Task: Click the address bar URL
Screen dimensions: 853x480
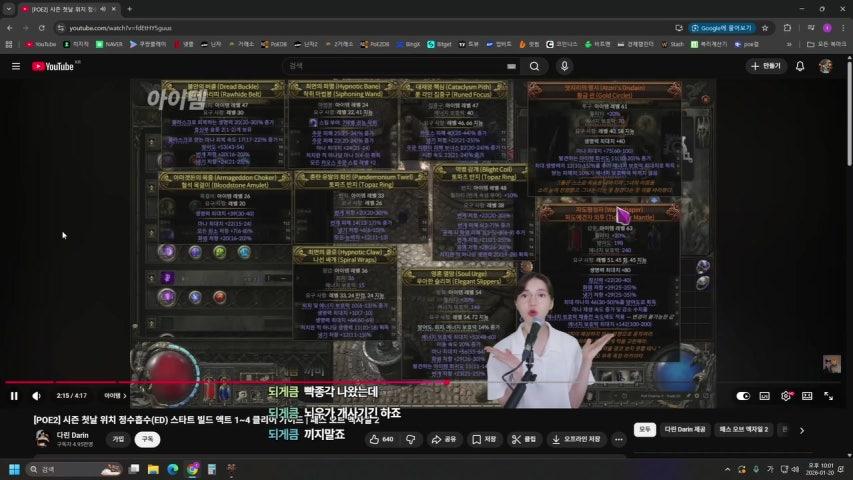Action: click(x=120, y=28)
